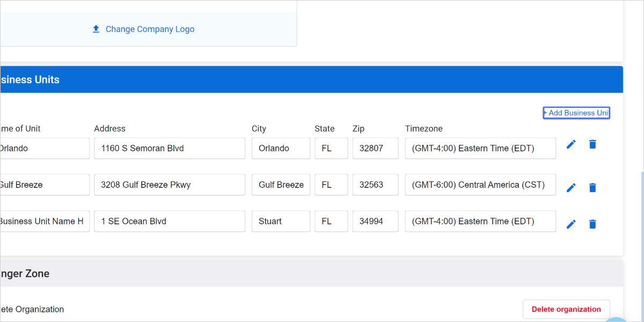Click the plus icon in Add Business Unit
The height and width of the screenshot is (322, 644).
546,113
